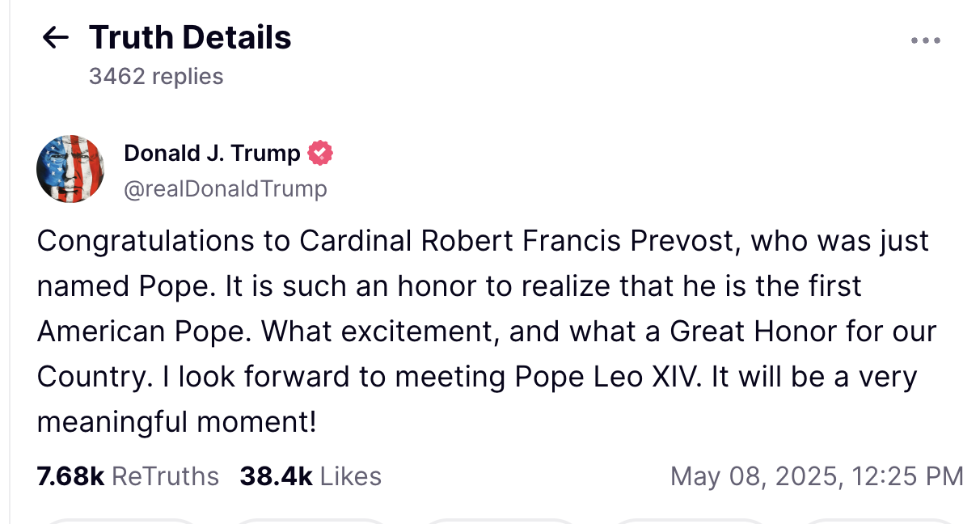Show the 38.4k Likes list

click(310, 476)
